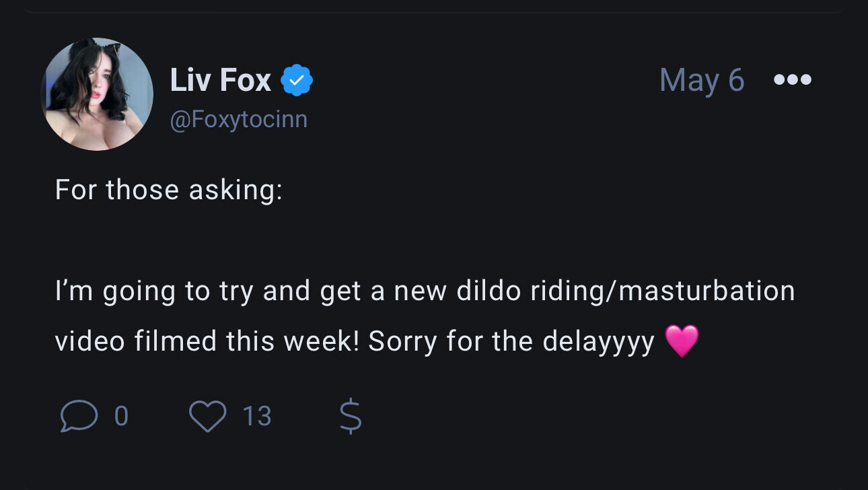
Task: Click the comment speech bubble icon
Action: (x=77, y=416)
